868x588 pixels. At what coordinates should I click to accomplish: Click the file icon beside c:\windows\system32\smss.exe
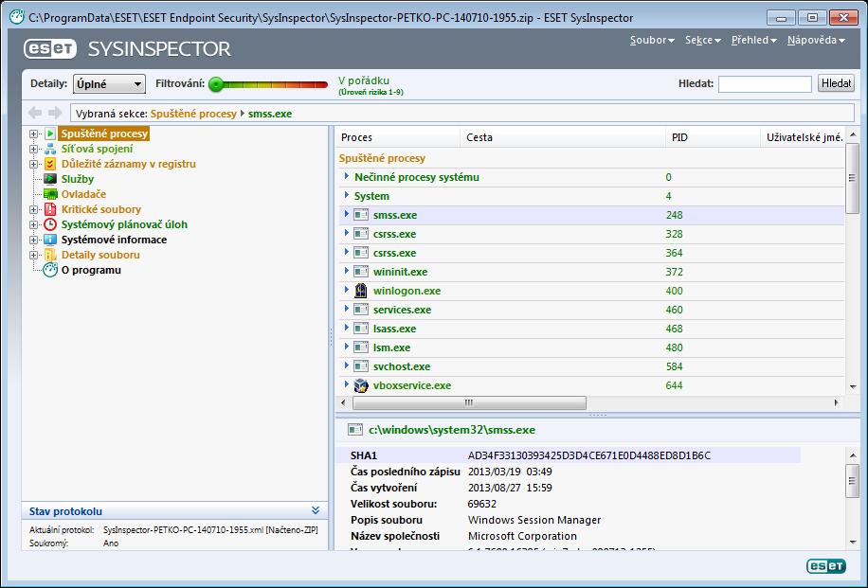[x=354, y=430]
